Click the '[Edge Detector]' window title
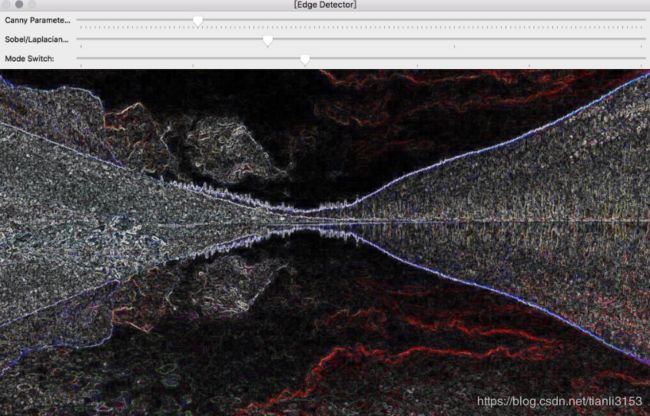The height and width of the screenshot is (416, 650). (325, 5)
